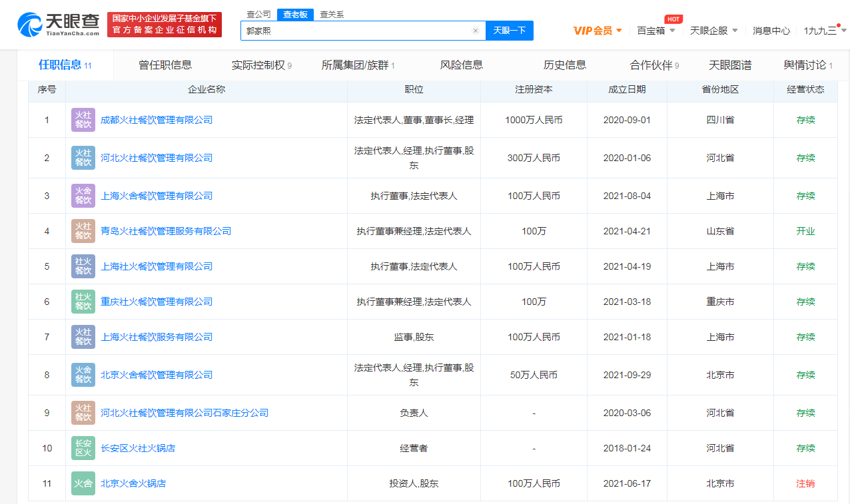Switch to 查公司 search mode

[258, 14]
